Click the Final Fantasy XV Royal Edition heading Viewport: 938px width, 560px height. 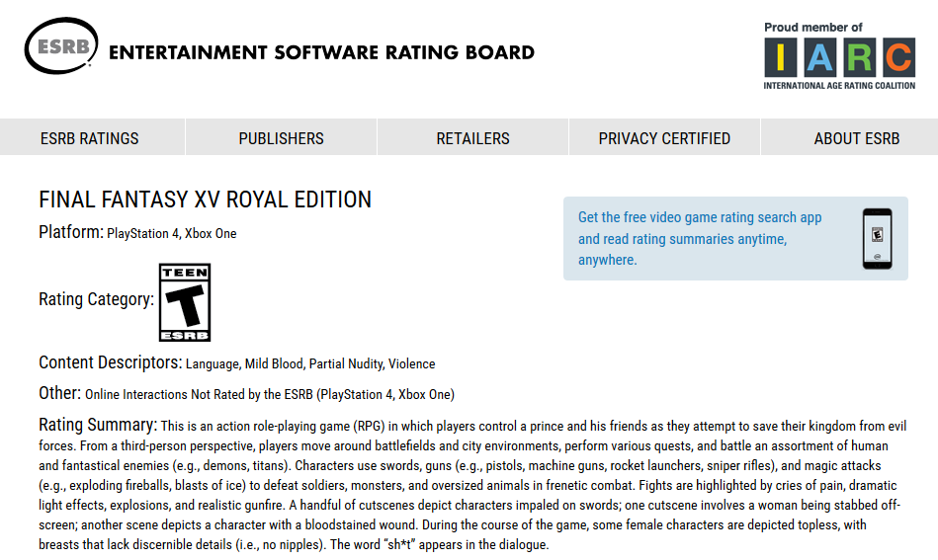tap(206, 200)
